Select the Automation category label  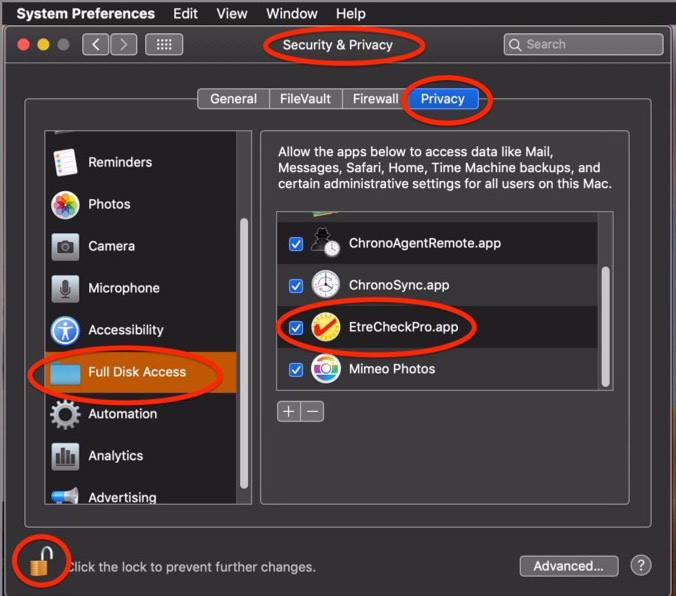click(123, 414)
